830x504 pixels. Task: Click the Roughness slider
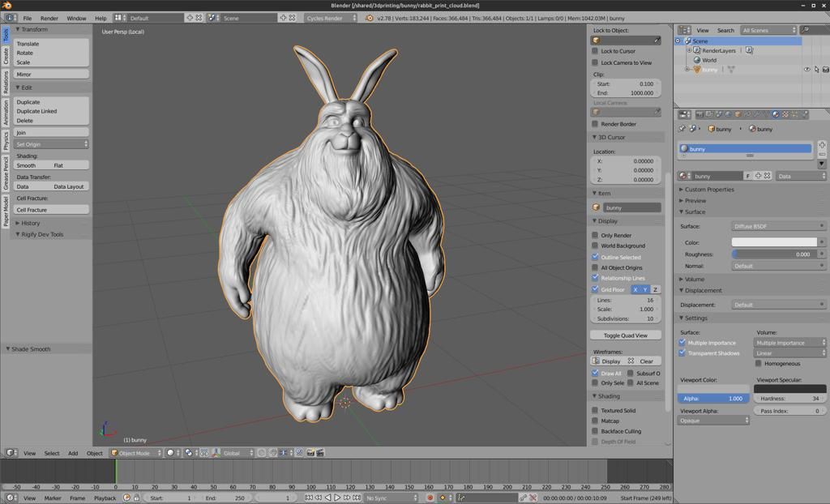[774, 254]
